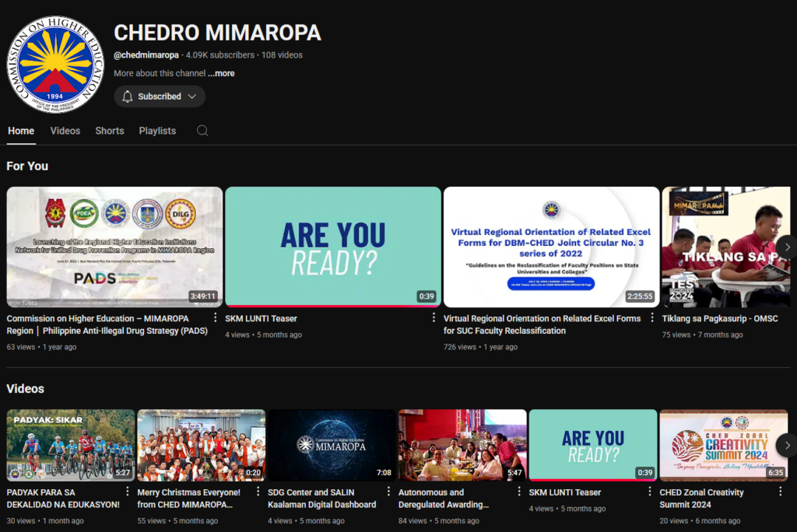
Task: Open PADYAK PARA SA DEKALIDAD NA EDUKASYON title
Action: pos(63,499)
